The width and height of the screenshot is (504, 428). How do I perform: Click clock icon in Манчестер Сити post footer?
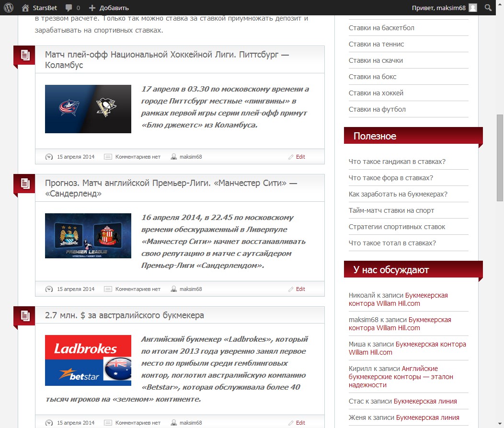(49, 289)
